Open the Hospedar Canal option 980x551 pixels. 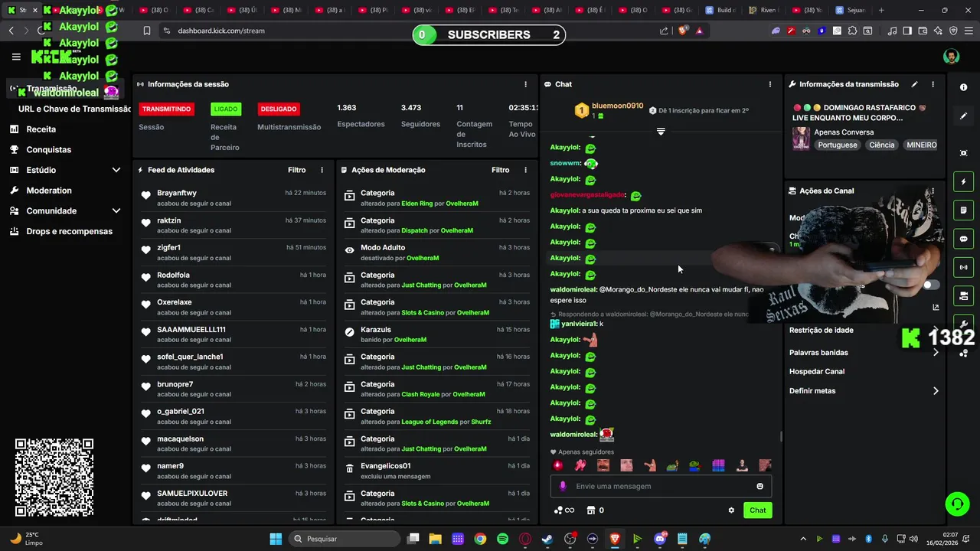pyautogui.click(x=817, y=371)
